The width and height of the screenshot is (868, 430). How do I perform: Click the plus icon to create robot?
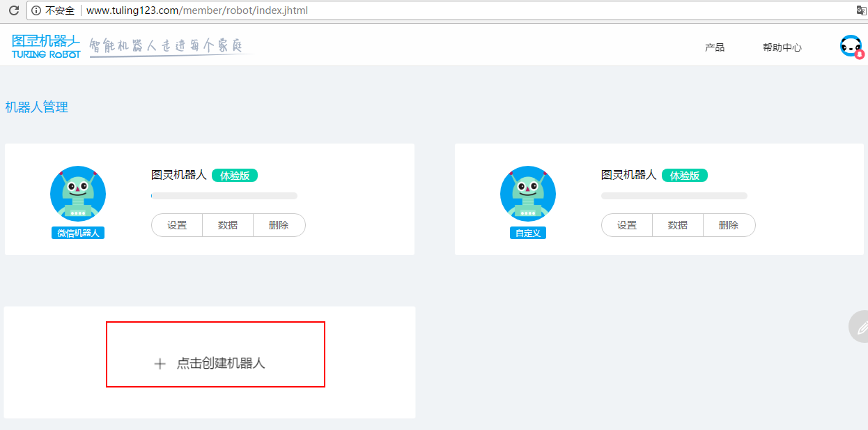coord(160,364)
